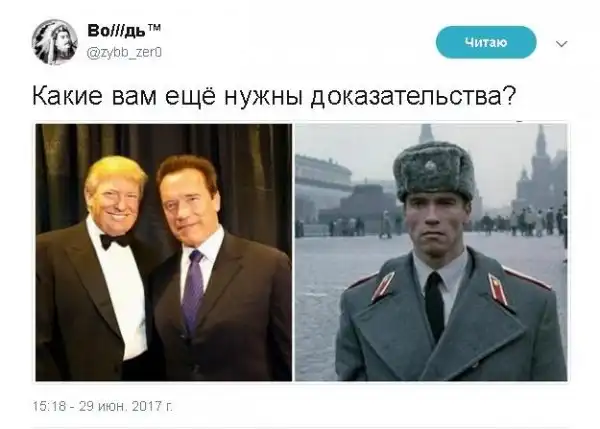This screenshot has height=429, width=600.
Task: Open the timestamp 15:18 - 29 июн. 2017
Action: coord(103,406)
